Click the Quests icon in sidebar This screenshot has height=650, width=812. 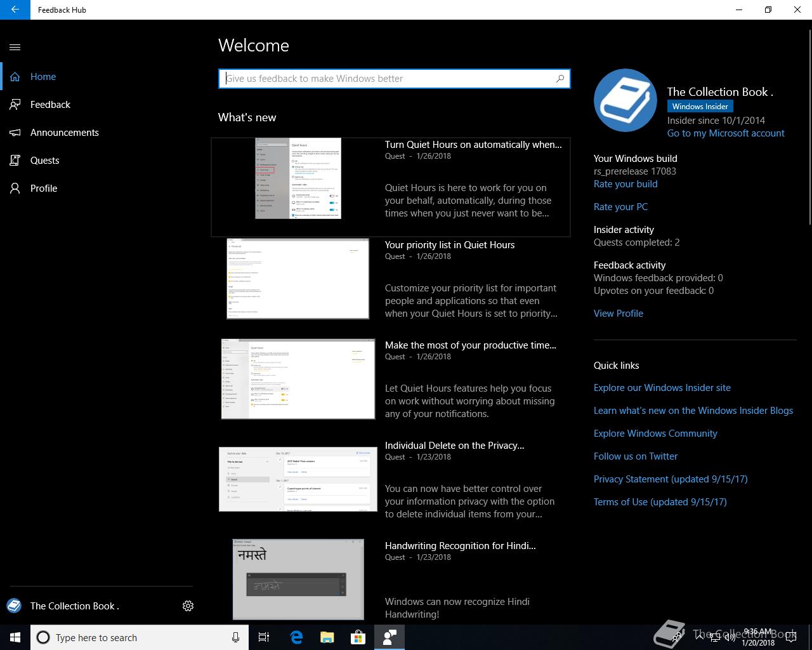point(15,161)
